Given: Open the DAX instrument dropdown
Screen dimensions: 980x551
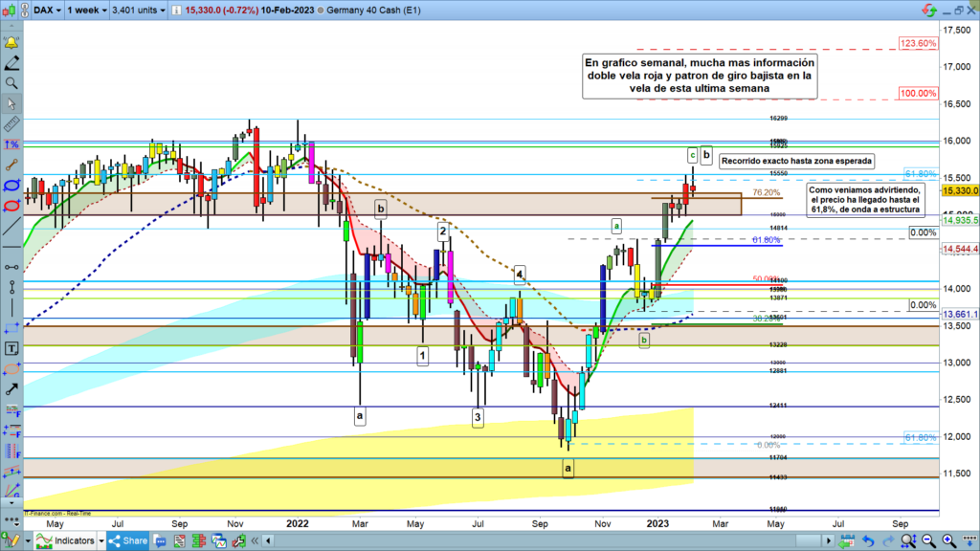Looking at the screenshot, I should pos(48,11).
